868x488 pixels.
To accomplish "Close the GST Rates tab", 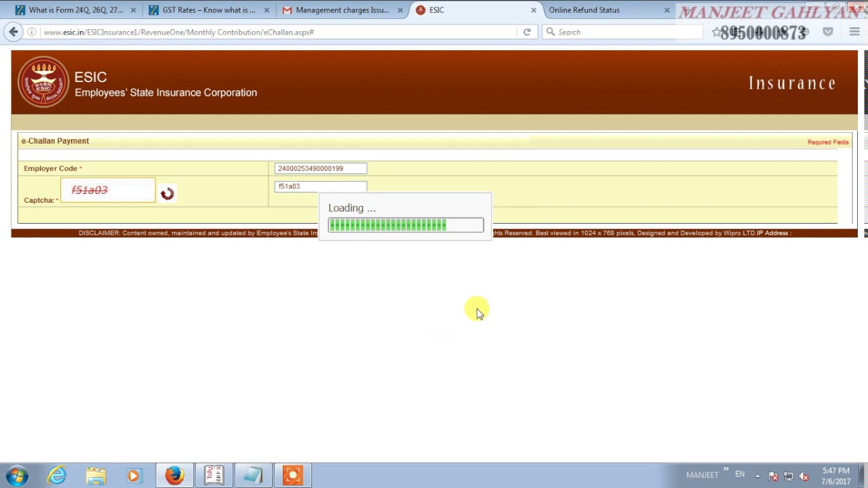I will [267, 10].
